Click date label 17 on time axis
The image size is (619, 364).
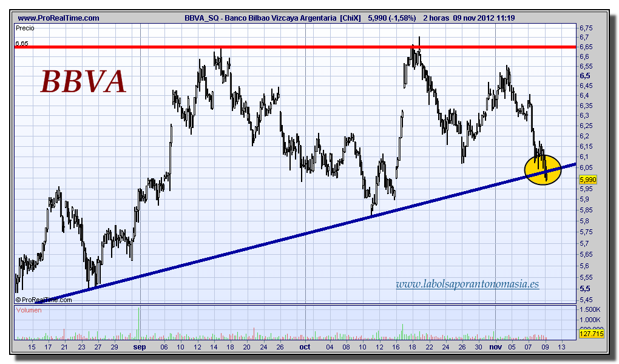[x=48, y=347]
